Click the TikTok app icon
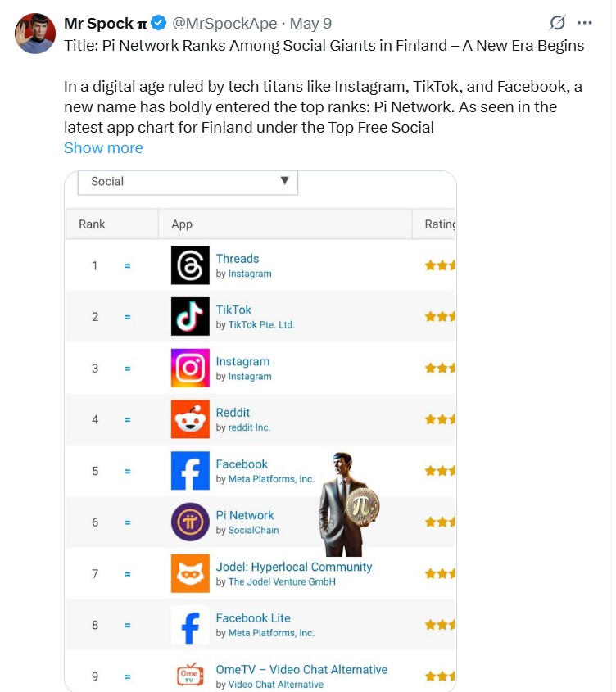The height and width of the screenshot is (692, 616). point(190,316)
